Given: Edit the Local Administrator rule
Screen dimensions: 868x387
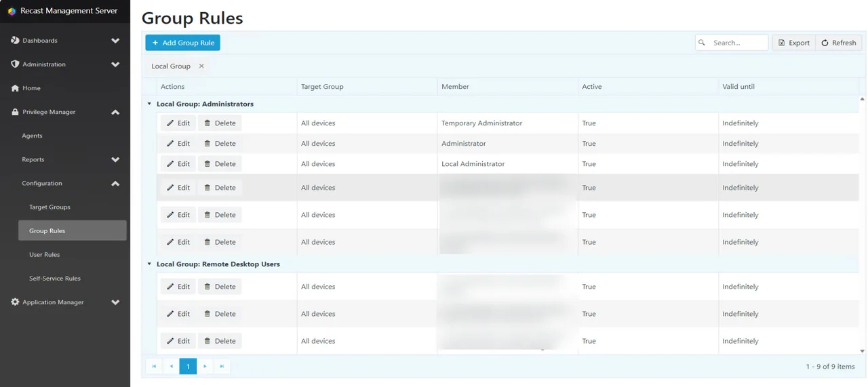Looking at the screenshot, I should tap(178, 164).
